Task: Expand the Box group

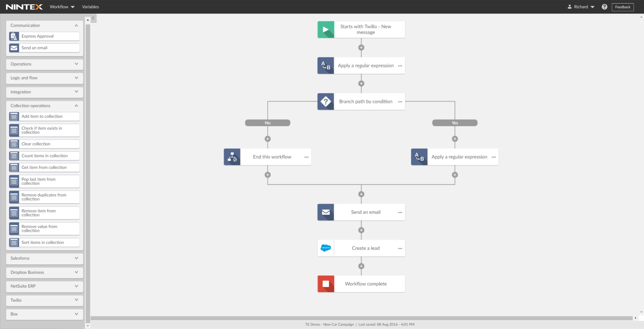Action: (77, 314)
